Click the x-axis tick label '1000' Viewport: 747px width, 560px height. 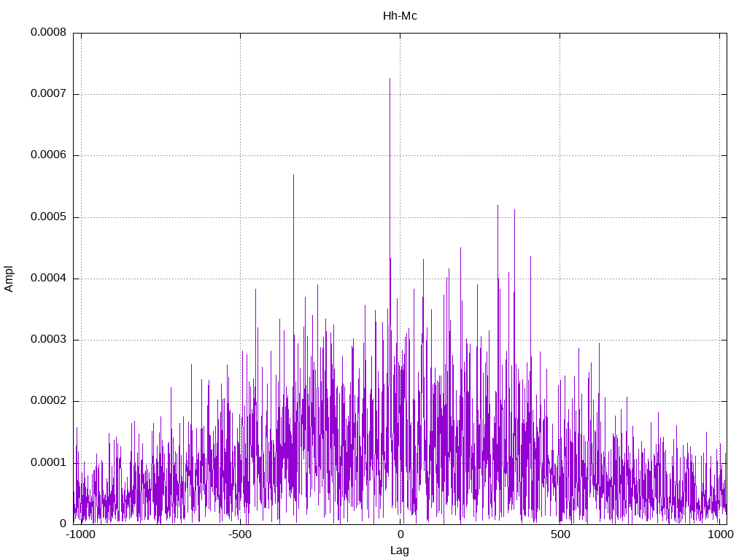[x=720, y=534]
